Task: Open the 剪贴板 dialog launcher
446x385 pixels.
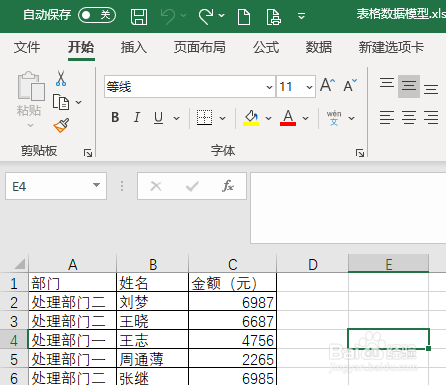Action: [x=88, y=153]
